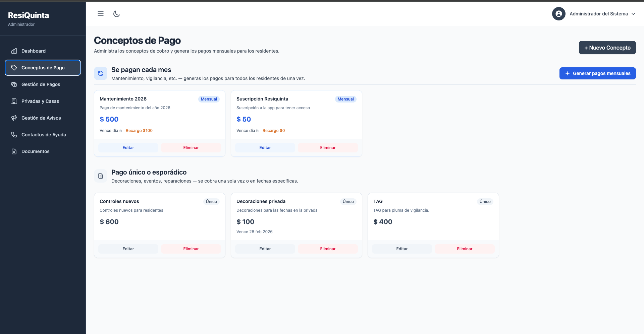Click Vence 28 feb 2026 text
Image resolution: width=644 pixels, height=334 pixels.
(x=255, y=232)
